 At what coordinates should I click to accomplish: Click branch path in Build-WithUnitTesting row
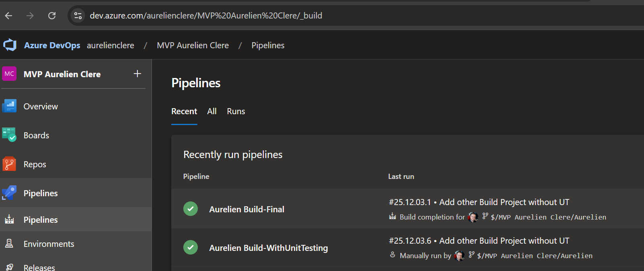point(535,256)
